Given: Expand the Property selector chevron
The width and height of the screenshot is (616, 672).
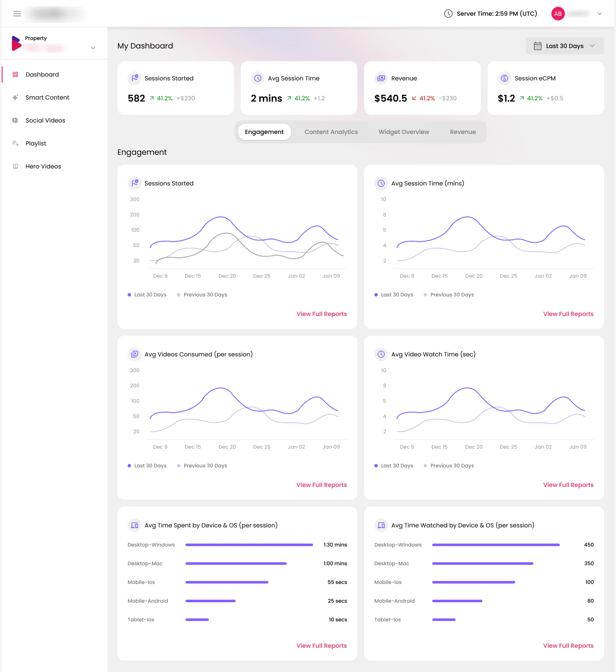Looking at the screenshot, I should click(x=93, y=48).
